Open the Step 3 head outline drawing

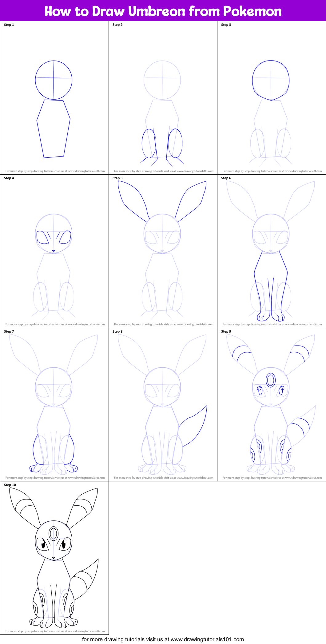(x=272, y=98)
